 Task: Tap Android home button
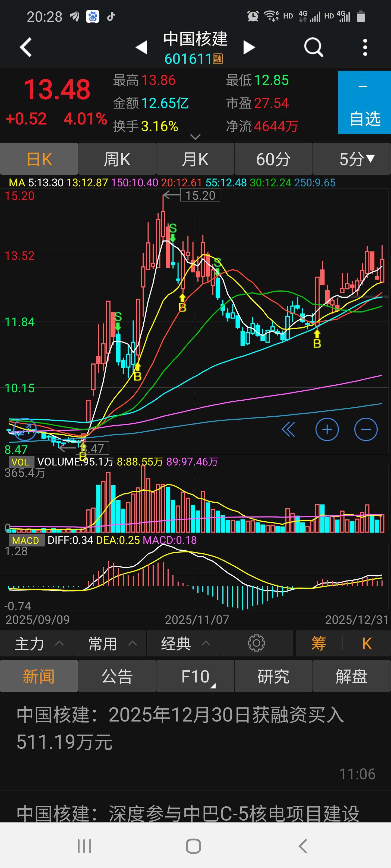point(194,846)
